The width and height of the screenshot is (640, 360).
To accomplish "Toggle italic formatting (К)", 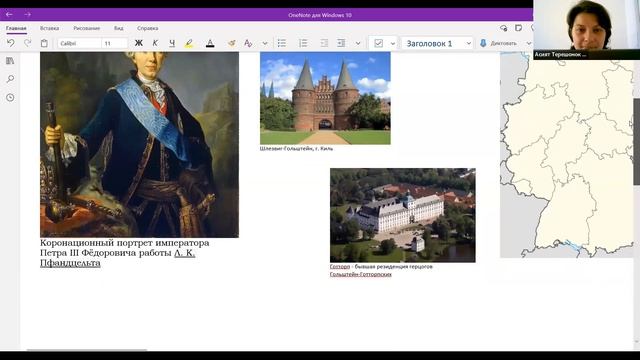I will pos(155,43).
